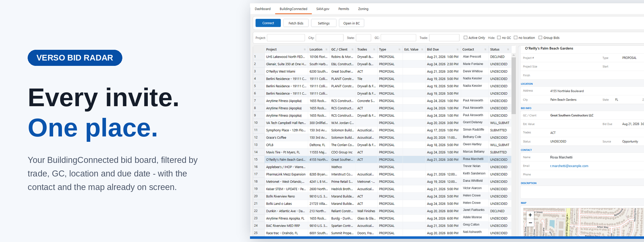Click the grid scrollbar up arrow
This screenshot has height=242, width=644.
click(x=514, y=55)
